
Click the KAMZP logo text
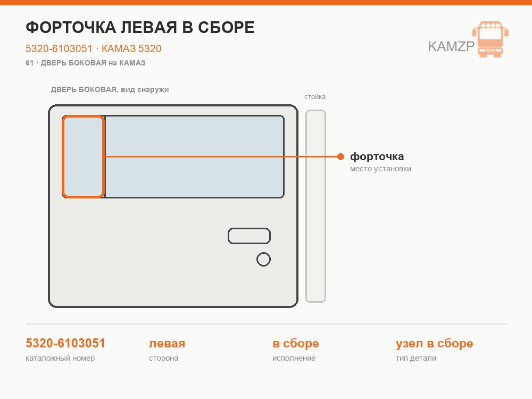[x=451, y=46]
